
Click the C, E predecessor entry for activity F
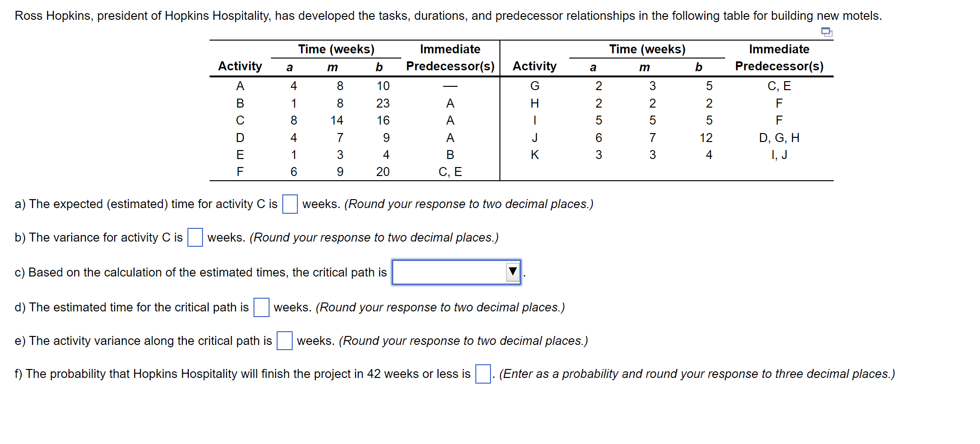[451, 172]
